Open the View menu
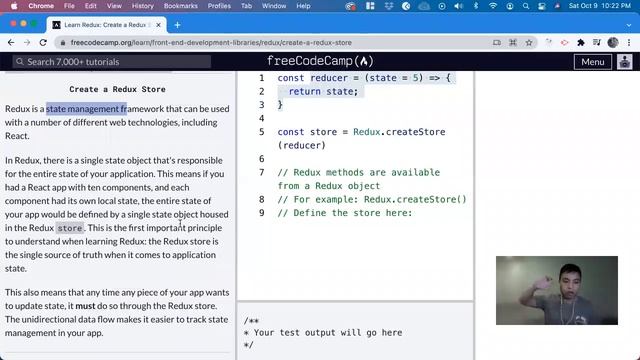The image size is (640, 360). pyautogui.click(x=114, y=6)
